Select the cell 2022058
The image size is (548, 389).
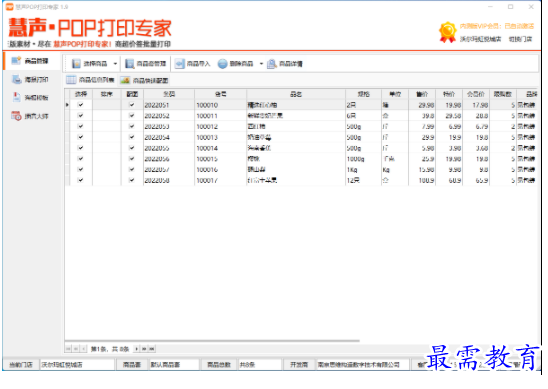coord(169,180)
